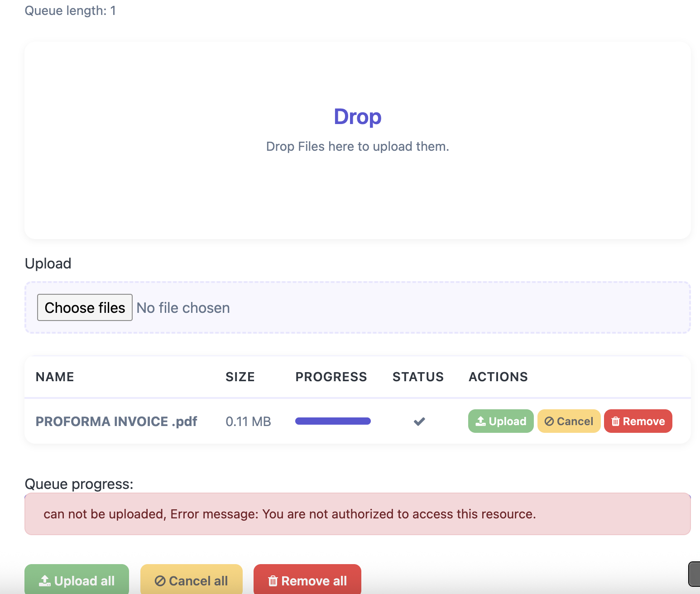Viewport: 700px width, 594px height.
Task: Click 'Drop Files here to upload them.' text
Action: coord(358,147)
